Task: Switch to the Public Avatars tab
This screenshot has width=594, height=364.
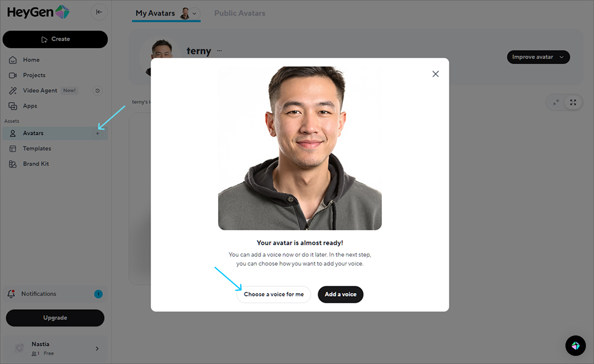Action: pyautogui.click(x=240, y=13)
